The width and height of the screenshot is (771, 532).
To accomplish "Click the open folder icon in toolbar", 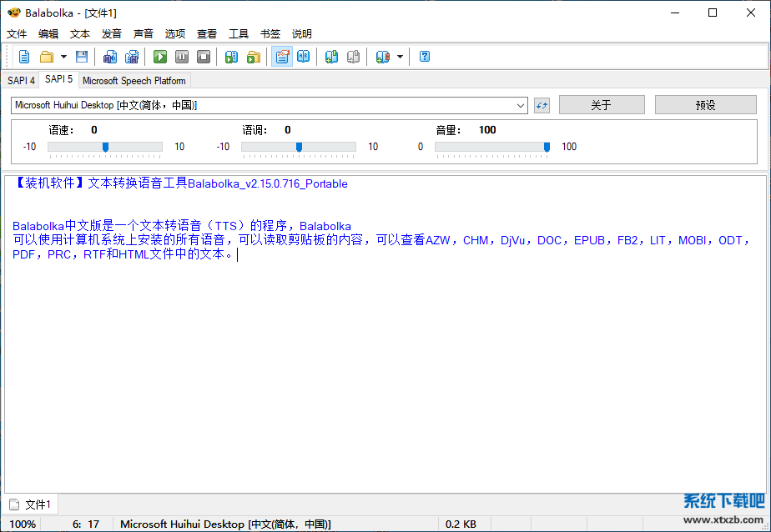I will coord(47,57).
